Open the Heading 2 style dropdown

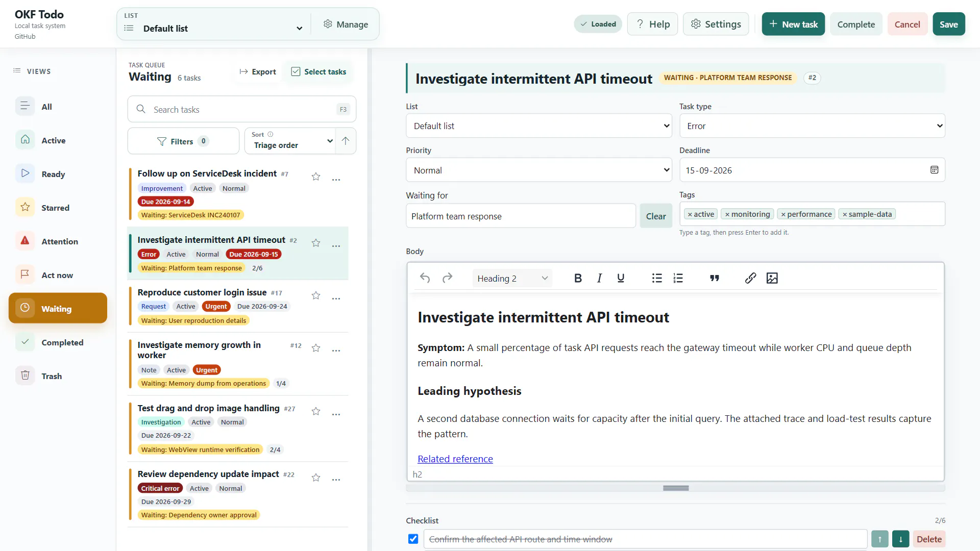[x=512, y=278]
